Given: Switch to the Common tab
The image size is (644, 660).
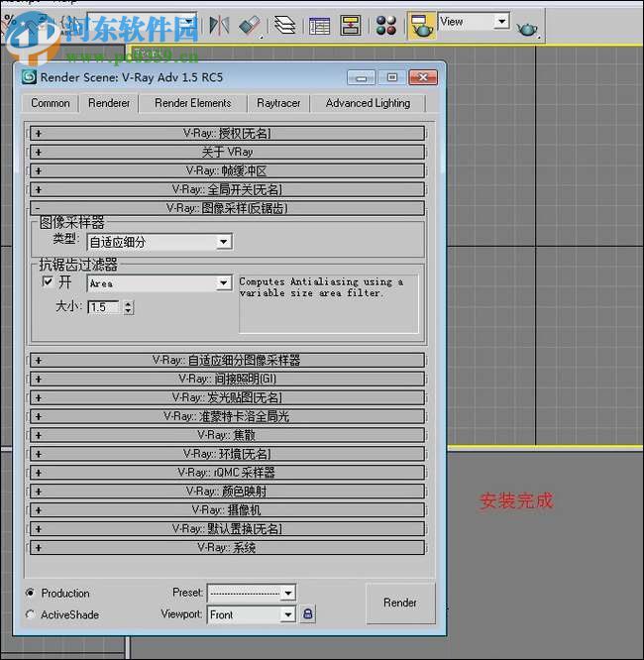Looking at the screenshot, I should tap(51, 103).
